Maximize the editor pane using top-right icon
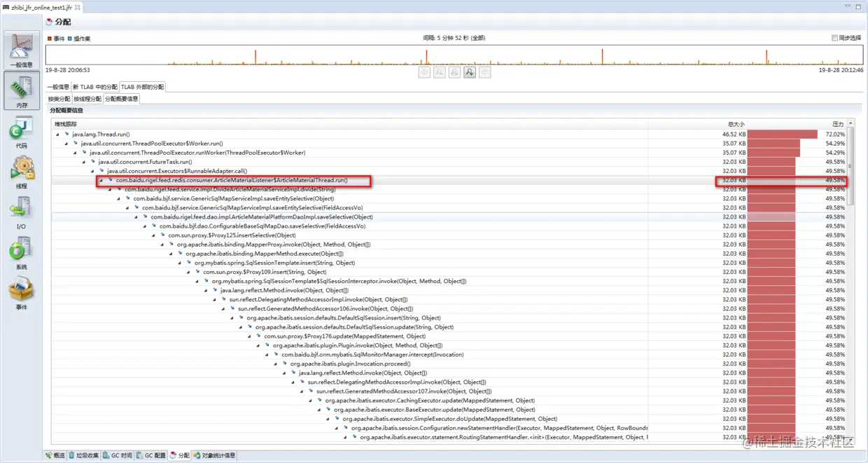The height and width of the screenshot is (463, 868). coord(859,6)
